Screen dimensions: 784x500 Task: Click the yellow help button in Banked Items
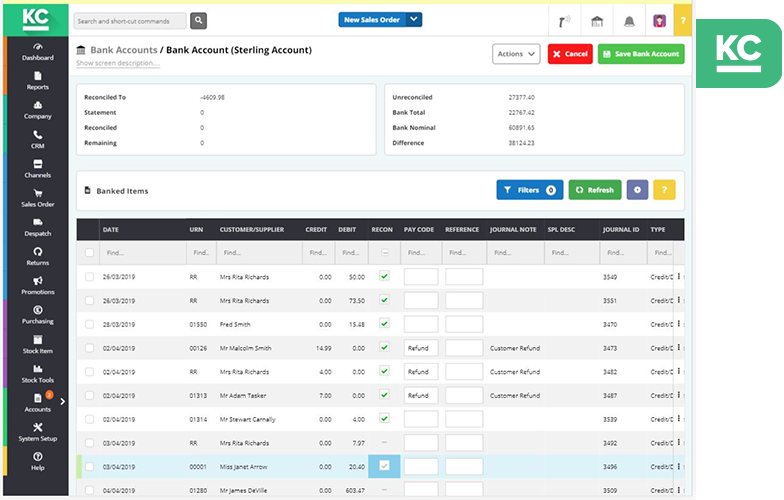point(664,190)
